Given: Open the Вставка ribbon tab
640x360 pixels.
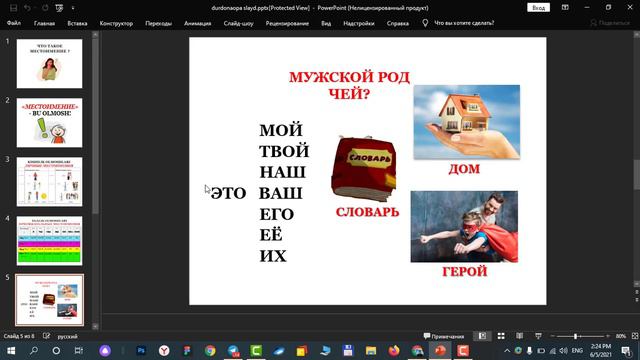Looking at the screenshot, I should (77, 23).
